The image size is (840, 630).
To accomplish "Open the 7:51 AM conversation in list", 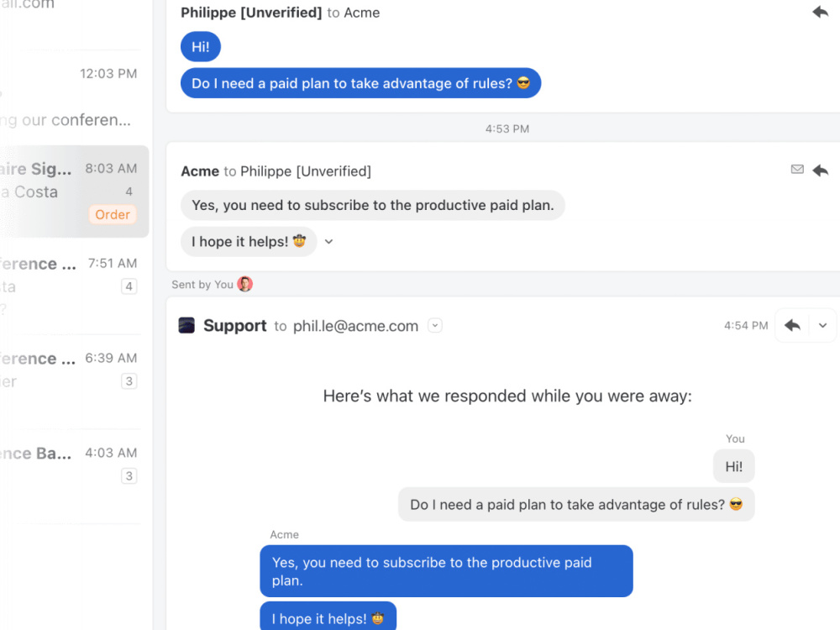I will click(x=74, y=286).
